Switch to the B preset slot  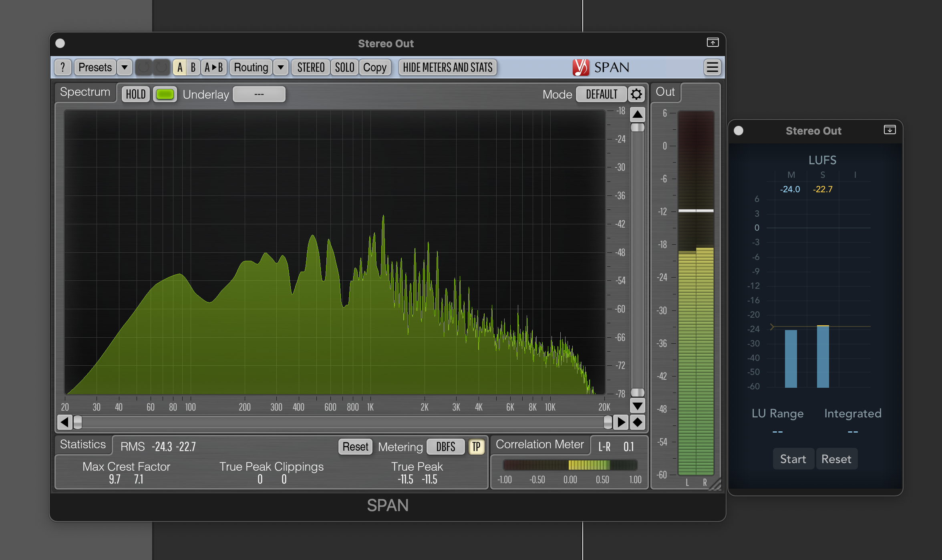coord(193,67)
